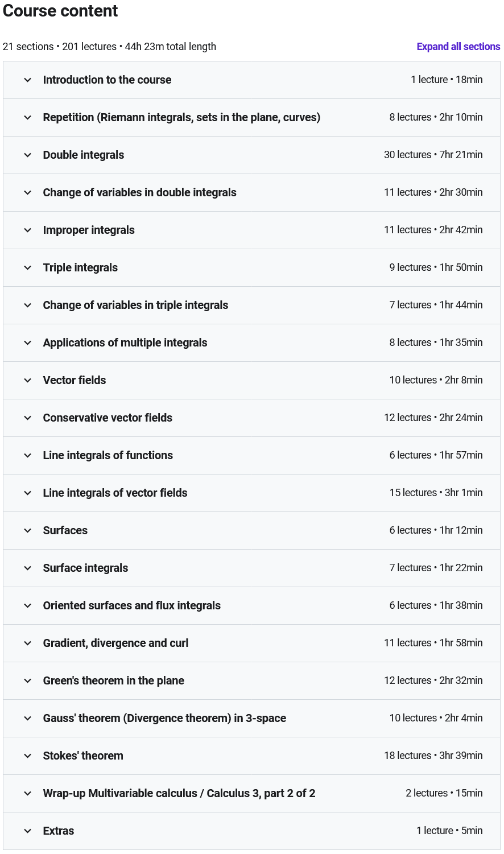The image size is (504, 854).
Task: Click chevron beside Vector fields
Action: (x=28, y=381)
